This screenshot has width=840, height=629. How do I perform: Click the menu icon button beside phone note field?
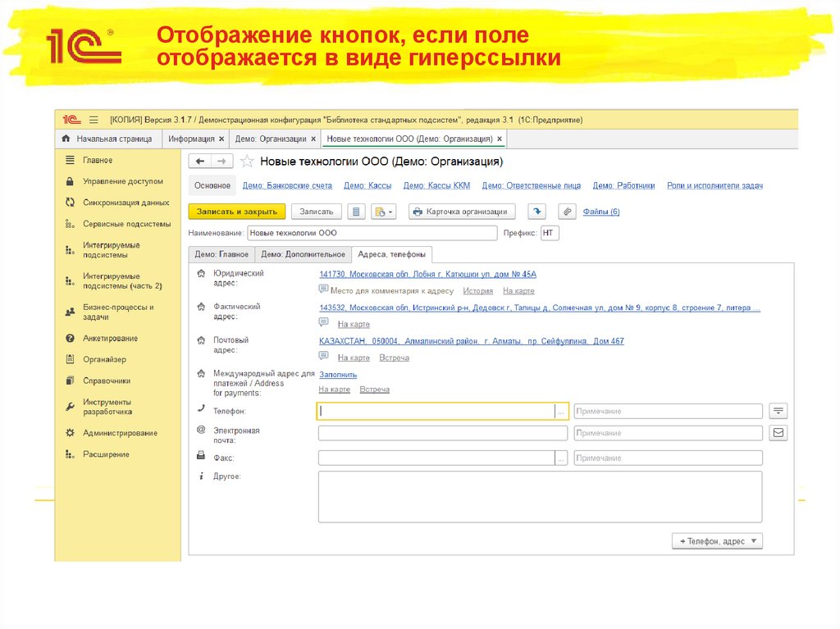tap(778, 411)
